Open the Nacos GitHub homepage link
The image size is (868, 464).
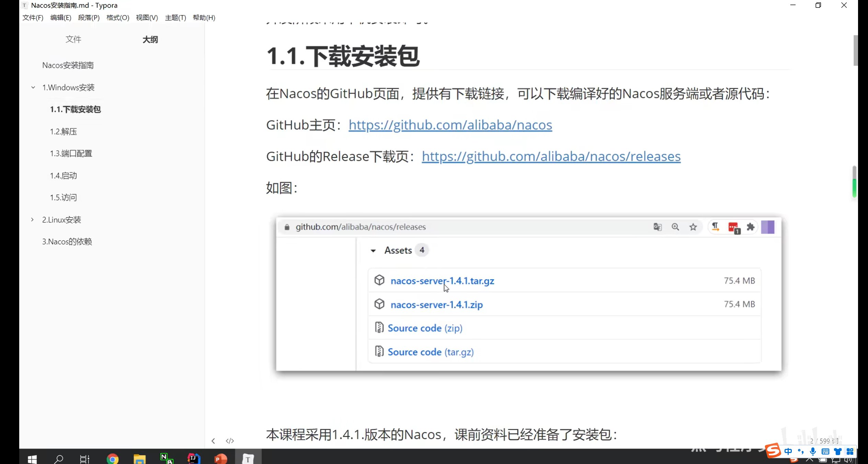450,125
